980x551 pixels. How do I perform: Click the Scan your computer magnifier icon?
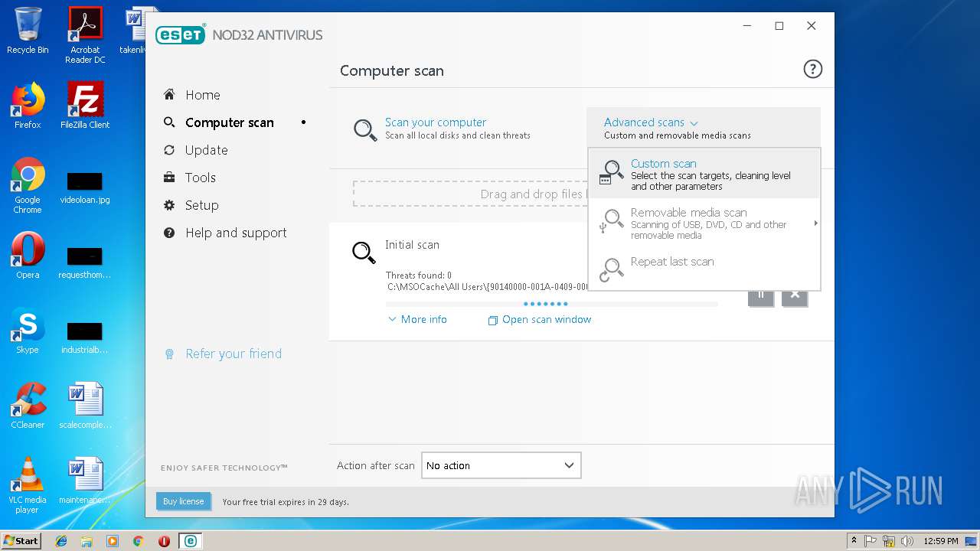[x=364, y=129]
